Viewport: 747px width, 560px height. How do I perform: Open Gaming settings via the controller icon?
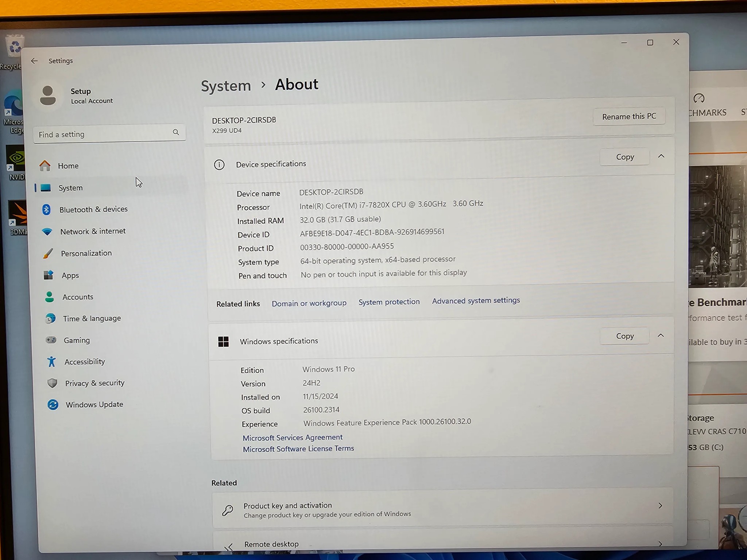[51, 340]
